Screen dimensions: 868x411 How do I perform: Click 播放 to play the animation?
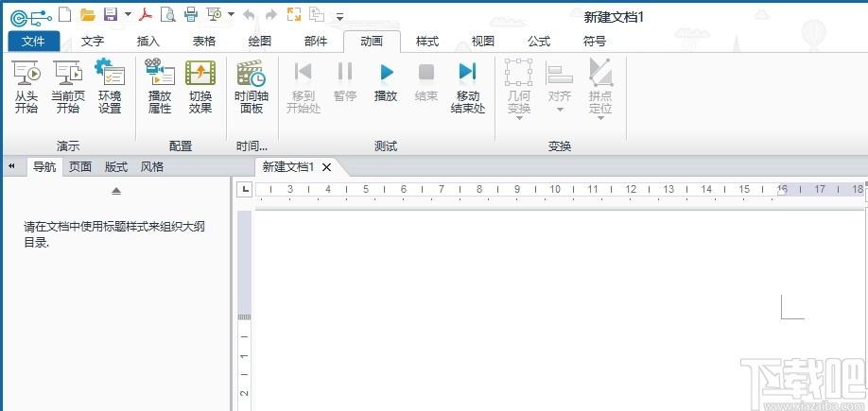tap(386, 82)
